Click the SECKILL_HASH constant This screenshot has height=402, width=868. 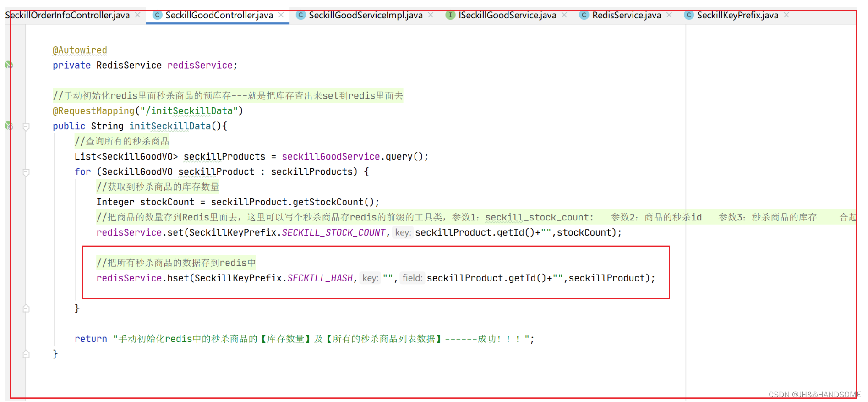click(x=320, y=278)
